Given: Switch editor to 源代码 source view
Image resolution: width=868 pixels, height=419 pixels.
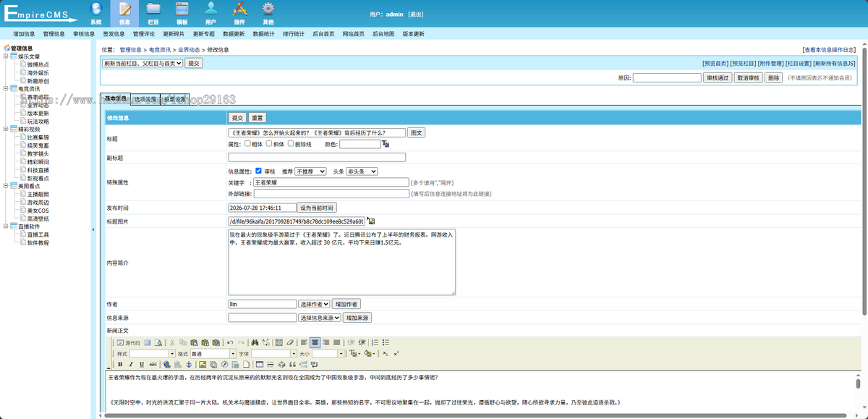Looking at the screenshot, I should pos(129,342).
